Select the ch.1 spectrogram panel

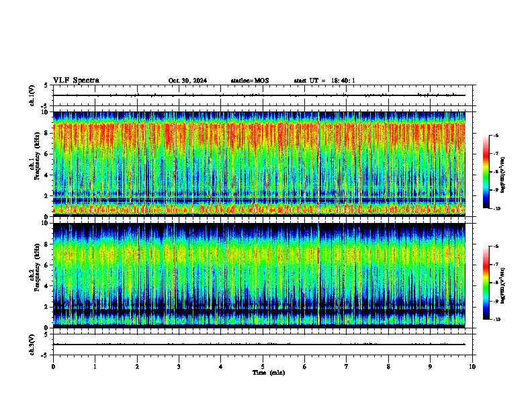click(x=259, y=164)
